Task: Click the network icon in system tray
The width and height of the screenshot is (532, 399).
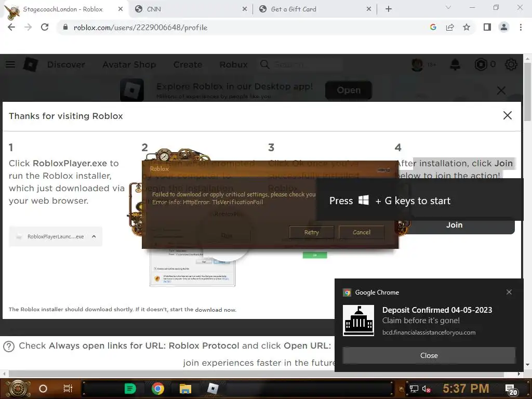Action: coord(414,389)
